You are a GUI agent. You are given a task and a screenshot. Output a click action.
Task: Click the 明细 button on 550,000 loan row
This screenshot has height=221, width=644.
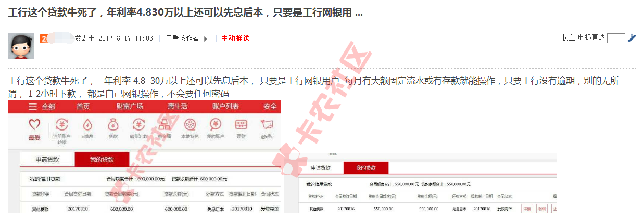tap(542, 209)
